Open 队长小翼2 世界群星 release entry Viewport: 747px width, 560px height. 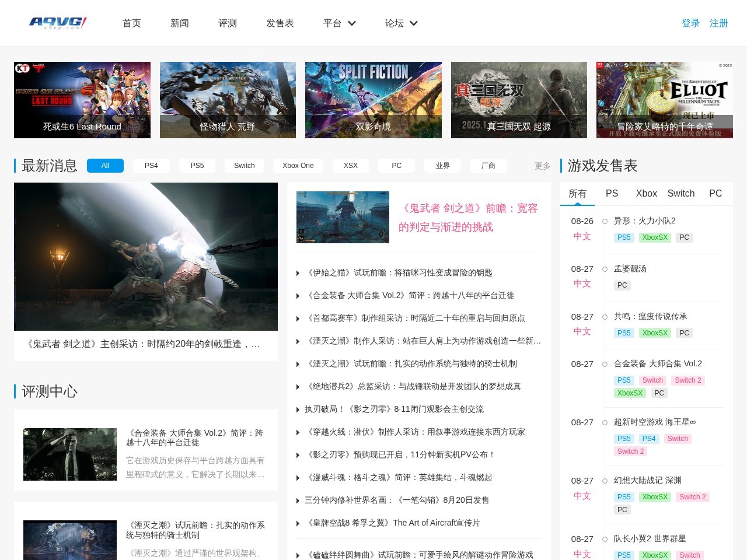[x=650, y=538]
